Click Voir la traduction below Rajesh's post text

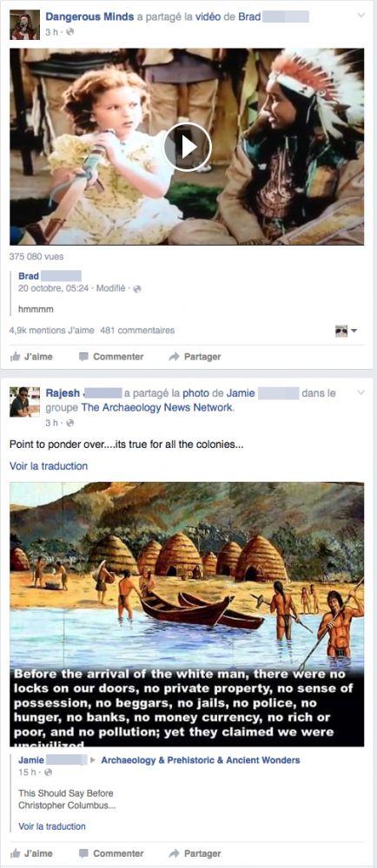pyautogui.click(x=49, y=466)
